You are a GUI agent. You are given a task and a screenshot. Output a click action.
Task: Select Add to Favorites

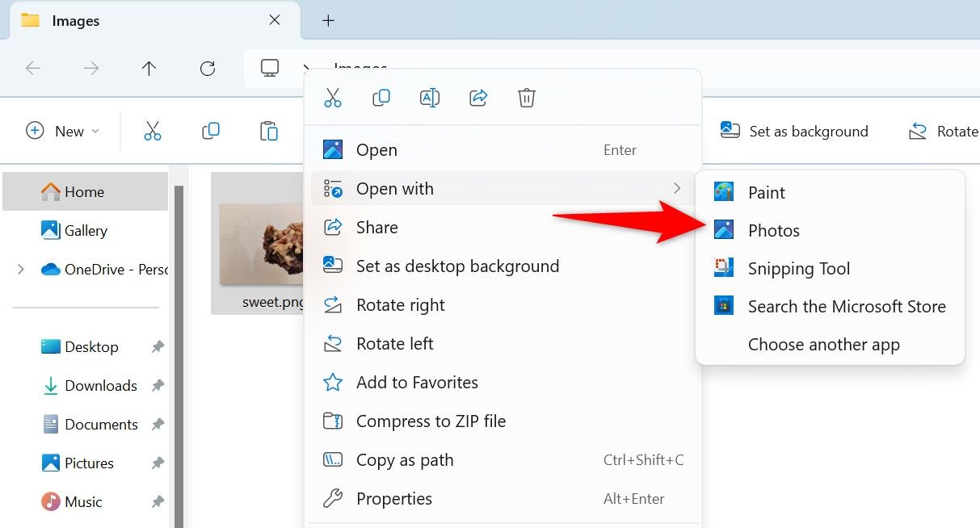[x=503, y=383]
